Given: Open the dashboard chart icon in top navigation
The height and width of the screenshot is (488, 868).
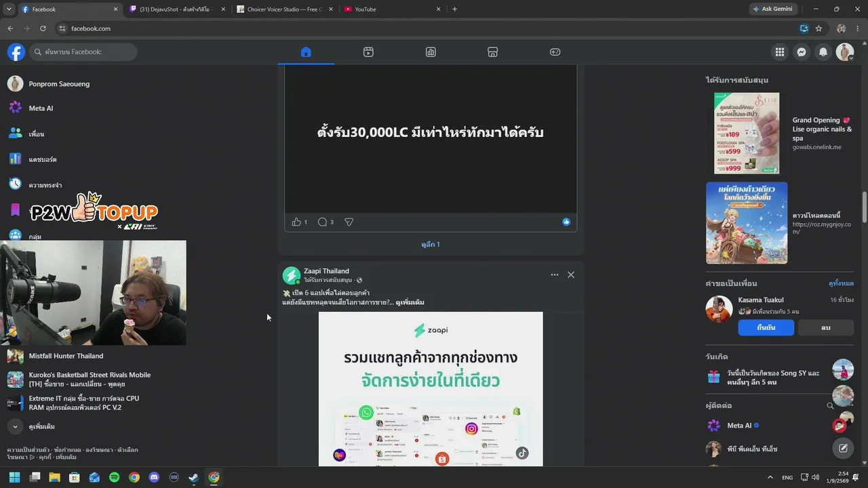Looking at the screenshot, I should (431, 52).
